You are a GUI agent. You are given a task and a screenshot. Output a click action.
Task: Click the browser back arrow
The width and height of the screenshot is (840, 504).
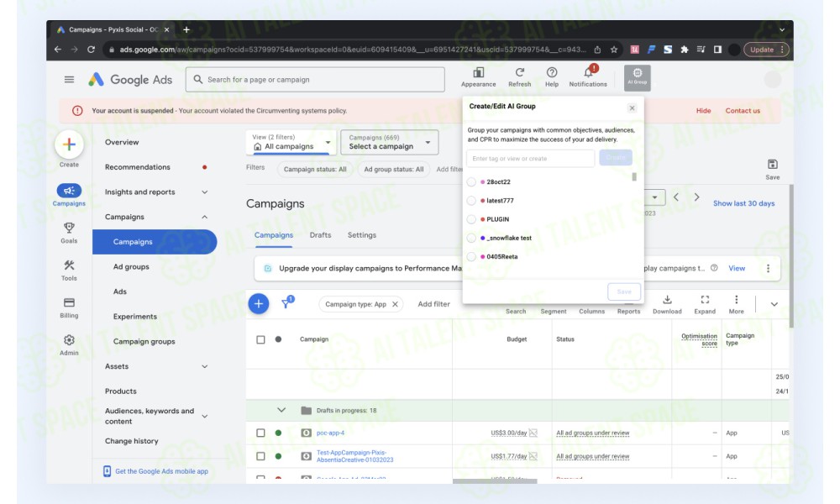point(58,50)
